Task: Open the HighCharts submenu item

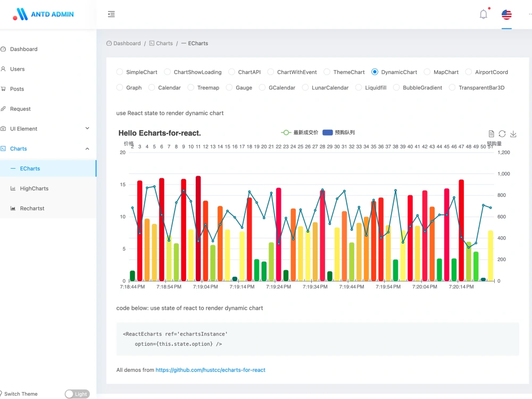Action: click(x=48, y=188)
